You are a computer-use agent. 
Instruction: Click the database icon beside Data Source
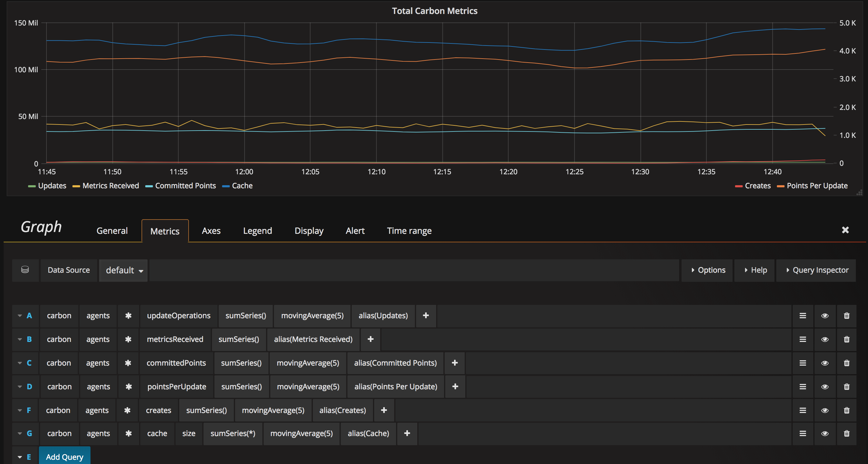[25, 270]
